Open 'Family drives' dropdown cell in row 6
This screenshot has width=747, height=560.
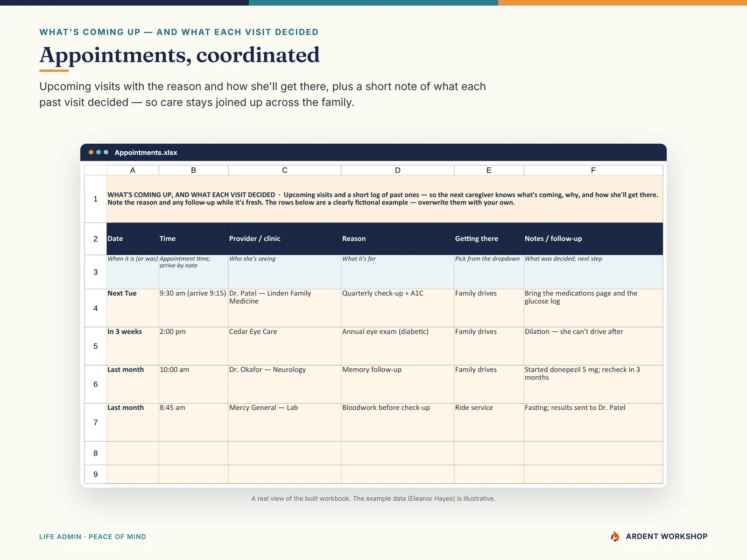489,384
